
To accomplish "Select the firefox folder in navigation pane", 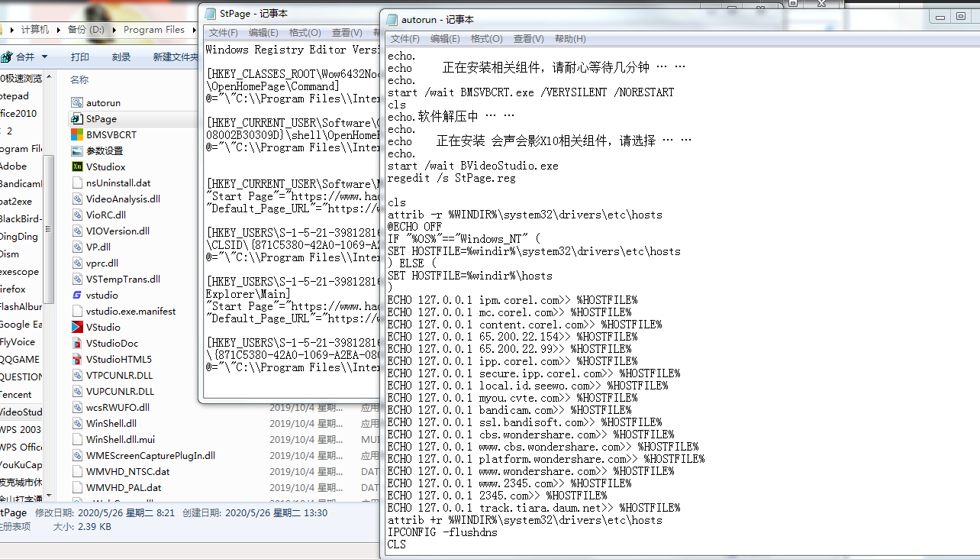I will pos(13,289).
